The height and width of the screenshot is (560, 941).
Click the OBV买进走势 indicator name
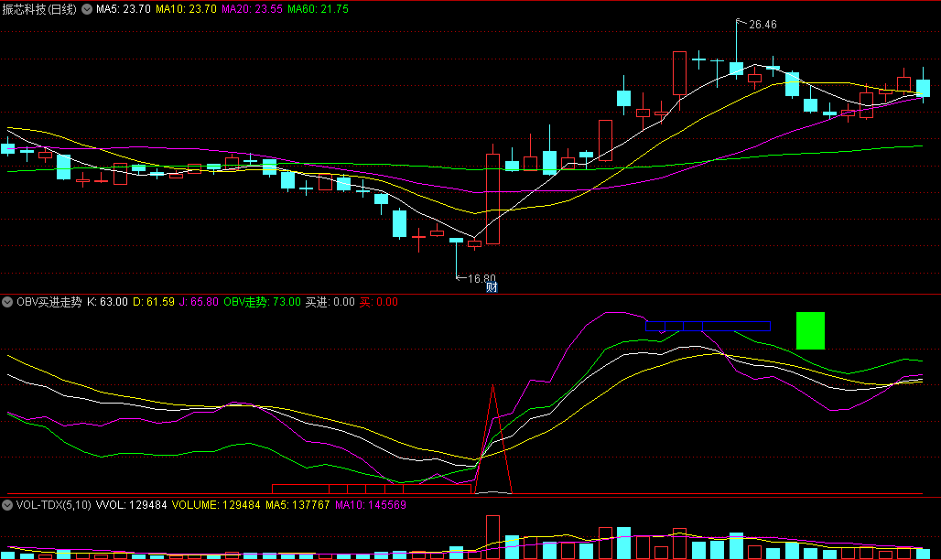[x=49, y=302]
